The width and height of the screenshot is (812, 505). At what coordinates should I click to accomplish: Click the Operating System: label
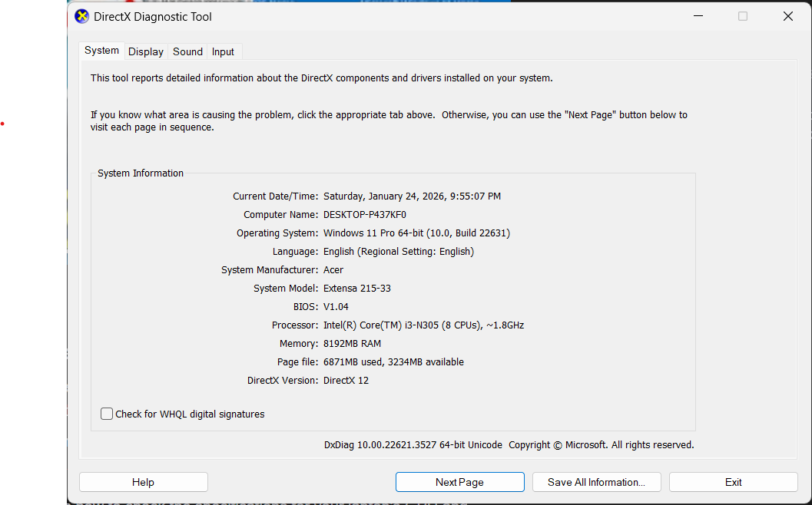[x=277, y=233]
